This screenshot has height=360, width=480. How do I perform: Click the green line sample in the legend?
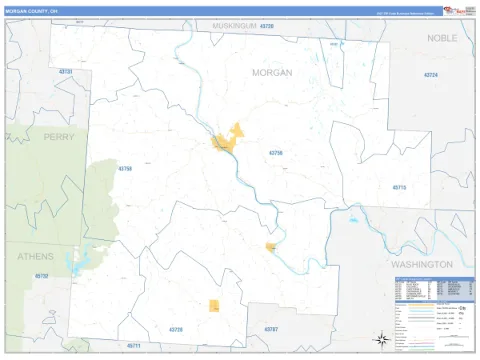pyautogui.click(x=421, y=350)
